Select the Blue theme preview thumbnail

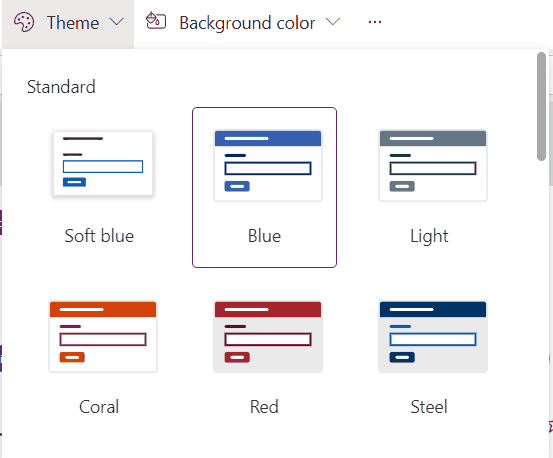point(268,166)
